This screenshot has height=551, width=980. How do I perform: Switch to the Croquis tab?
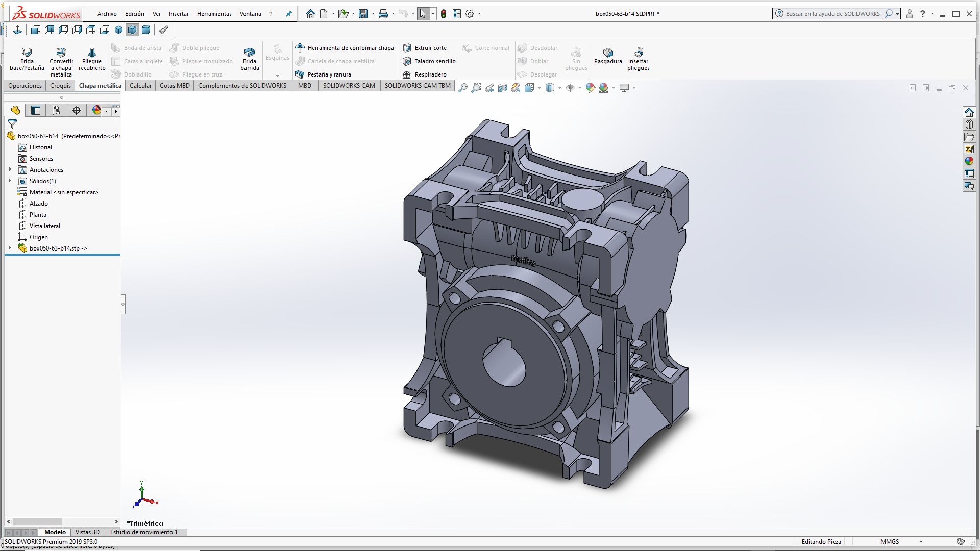coord(60,85)
